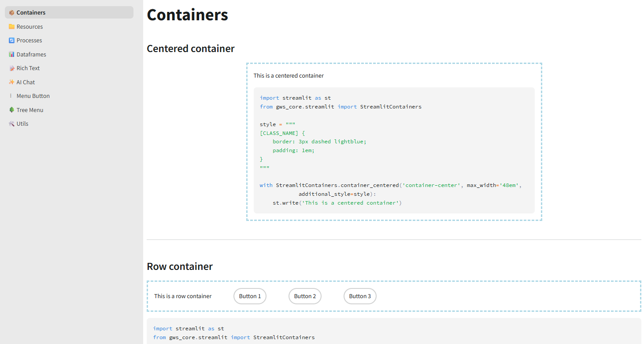
Task: Click the Dataframes bar chart icon
Action: [11, 55]
